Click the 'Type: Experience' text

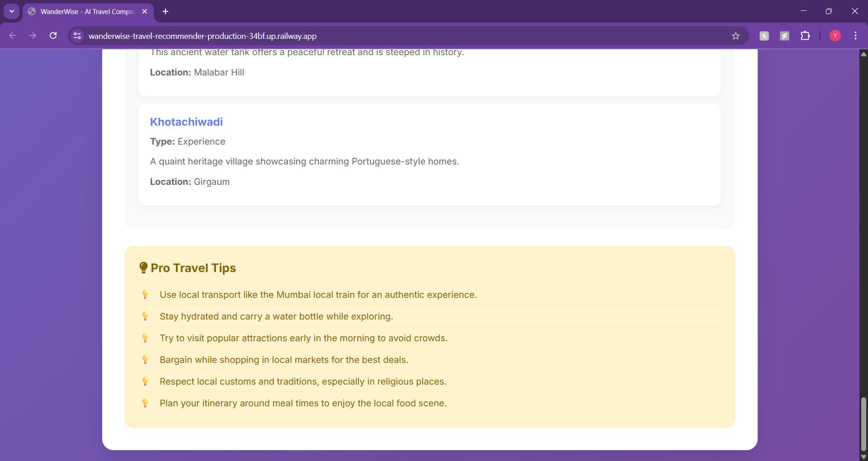pos(188,141)
